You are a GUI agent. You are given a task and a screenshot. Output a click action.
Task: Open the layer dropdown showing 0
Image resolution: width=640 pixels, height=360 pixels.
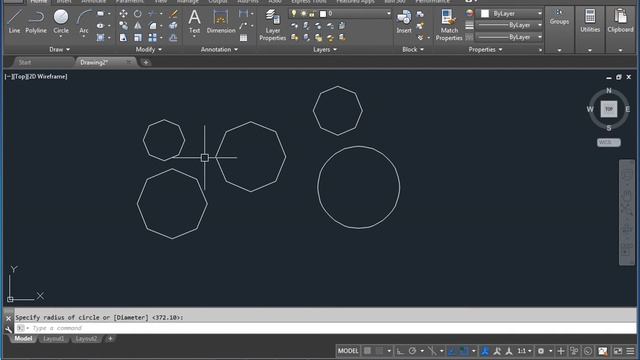click(340, 13)
